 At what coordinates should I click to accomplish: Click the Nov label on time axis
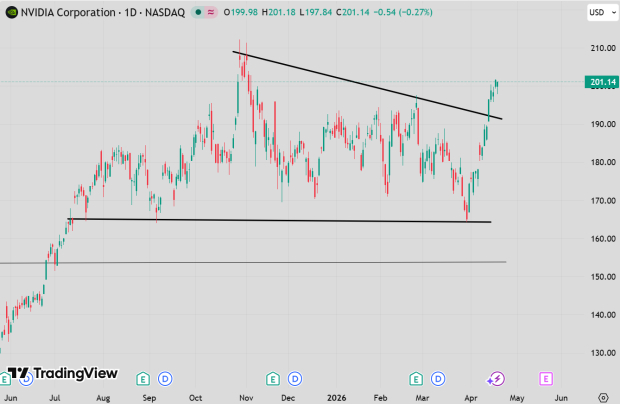[246, 398]
